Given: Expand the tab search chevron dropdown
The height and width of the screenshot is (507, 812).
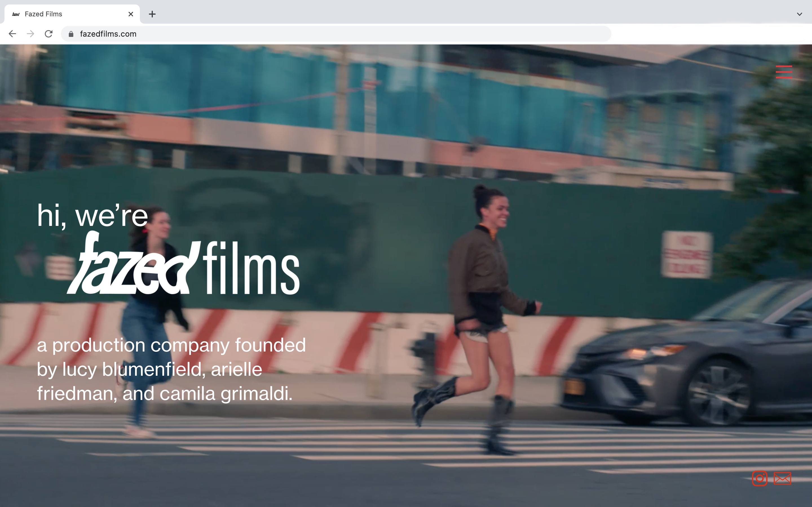Looking at the screenshot, I should (x=799, y=14).
